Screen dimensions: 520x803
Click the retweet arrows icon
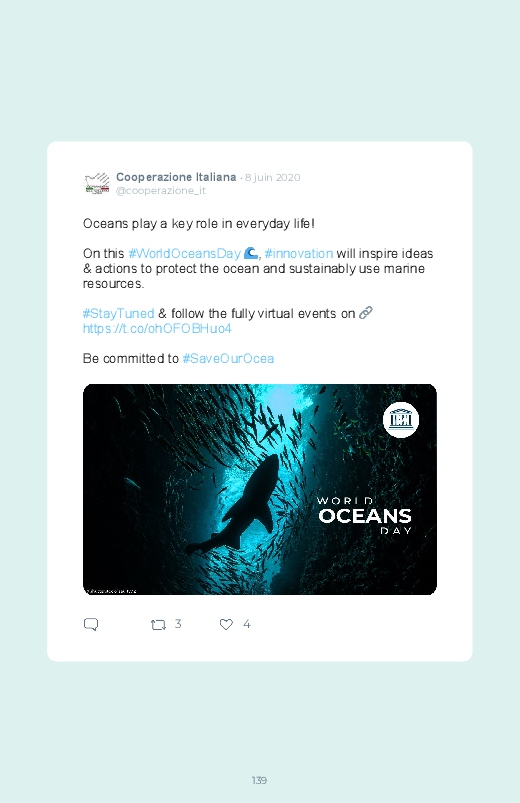point(158,625)
